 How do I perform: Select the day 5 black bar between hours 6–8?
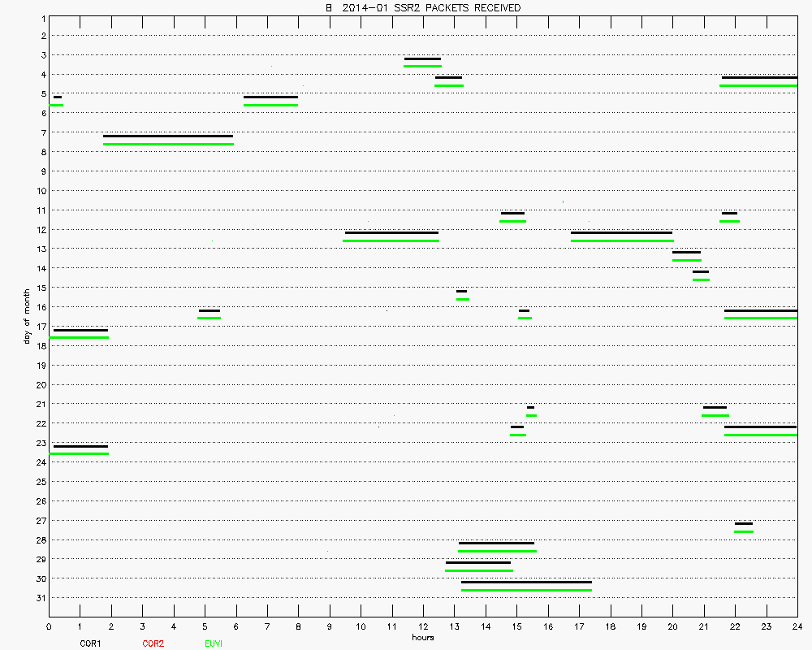point(270,97)
